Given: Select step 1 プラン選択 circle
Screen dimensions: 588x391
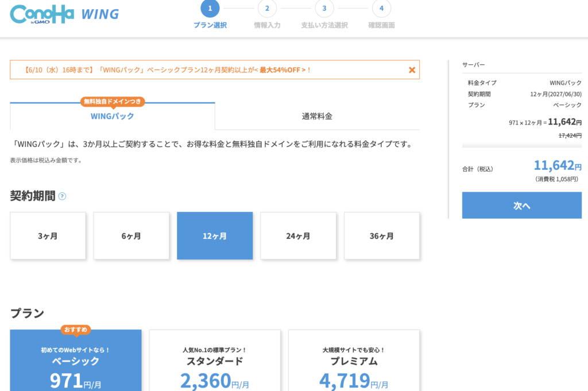Looking at the screenshot, I should pyautogui.click(x=210, y=8).
